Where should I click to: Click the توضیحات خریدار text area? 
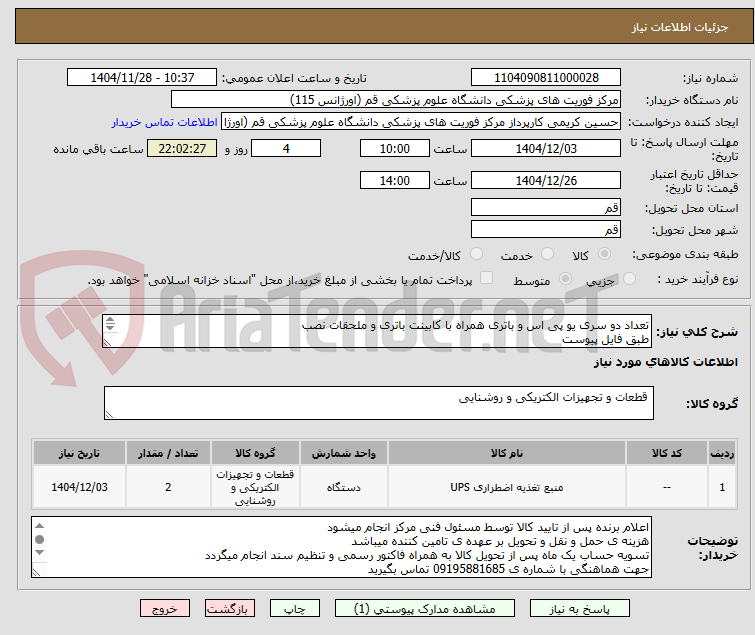[341, 547]
